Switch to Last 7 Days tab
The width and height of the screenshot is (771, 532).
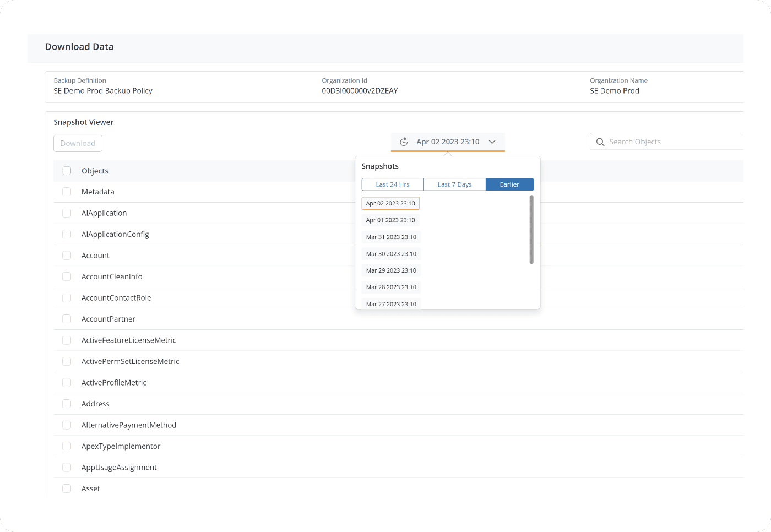[x=454, y=184]
